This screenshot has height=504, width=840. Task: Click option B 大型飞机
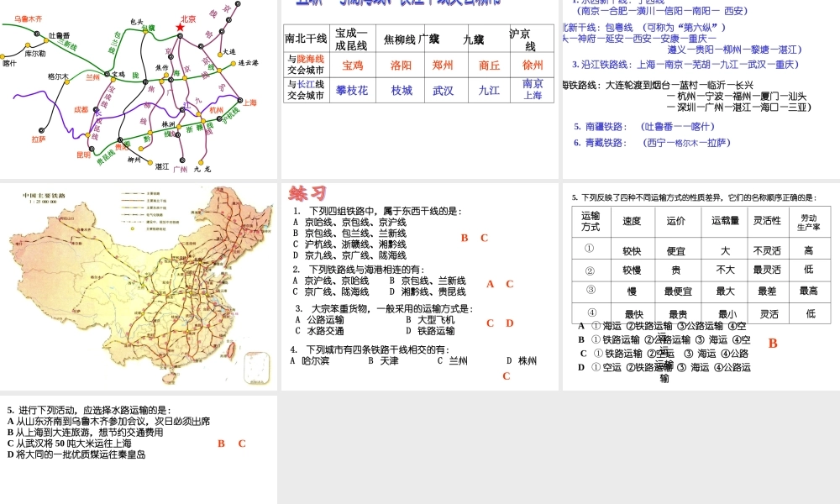430,320
